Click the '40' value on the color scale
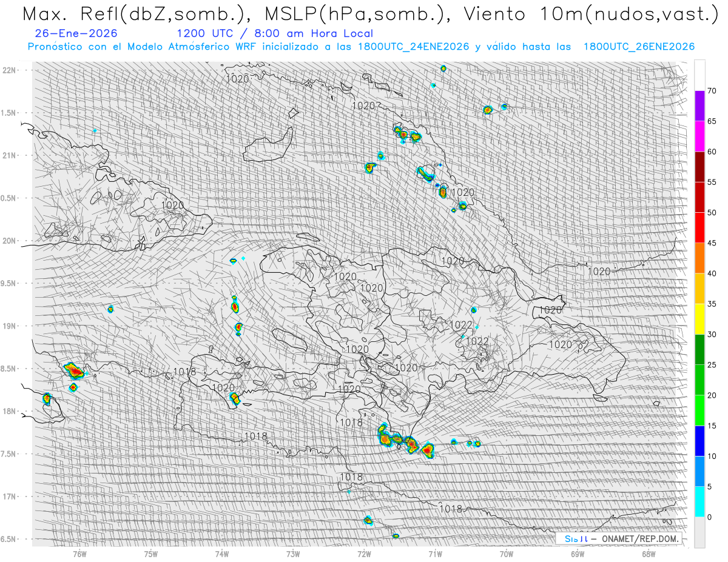 712,273
